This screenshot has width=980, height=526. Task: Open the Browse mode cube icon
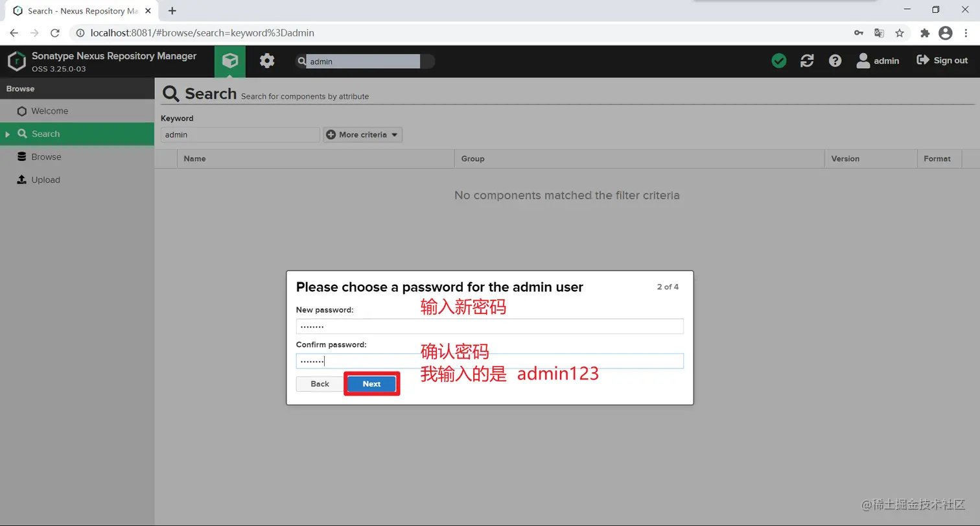click(x=230, y=61)
